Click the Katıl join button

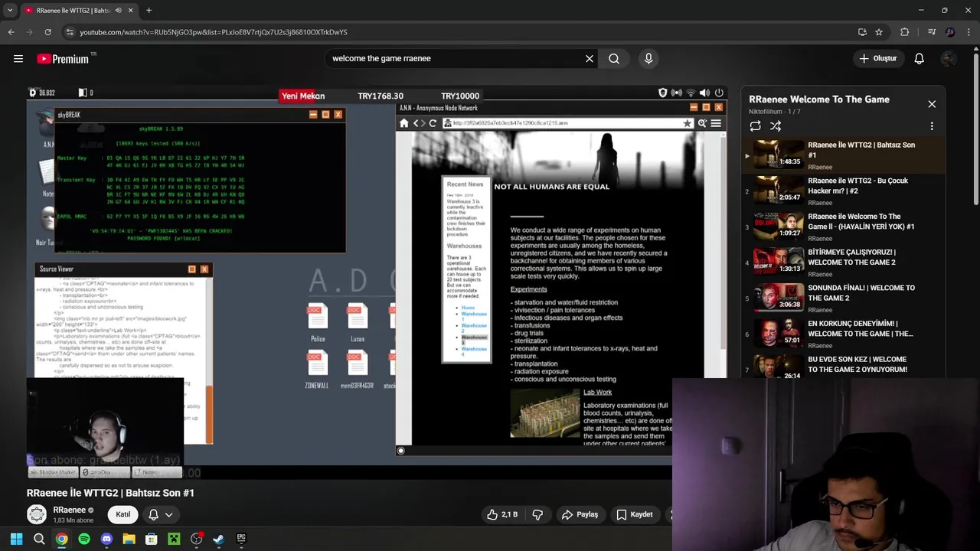click(x=123, y=514)
